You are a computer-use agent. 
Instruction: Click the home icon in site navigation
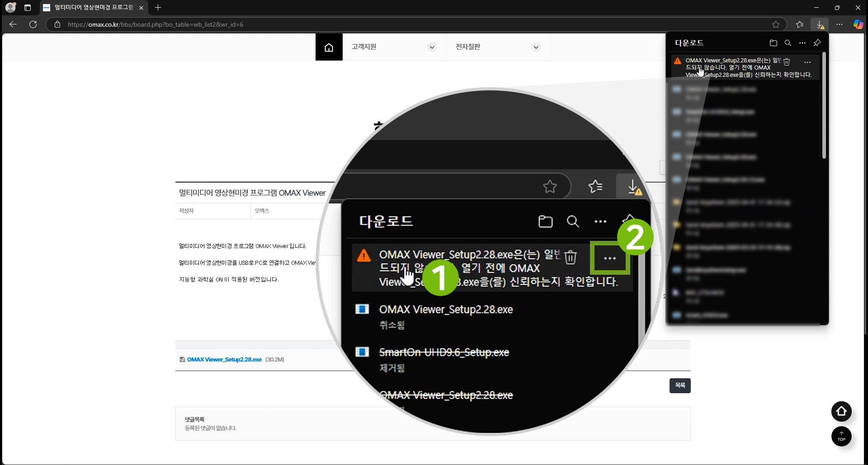click(329, 47)
